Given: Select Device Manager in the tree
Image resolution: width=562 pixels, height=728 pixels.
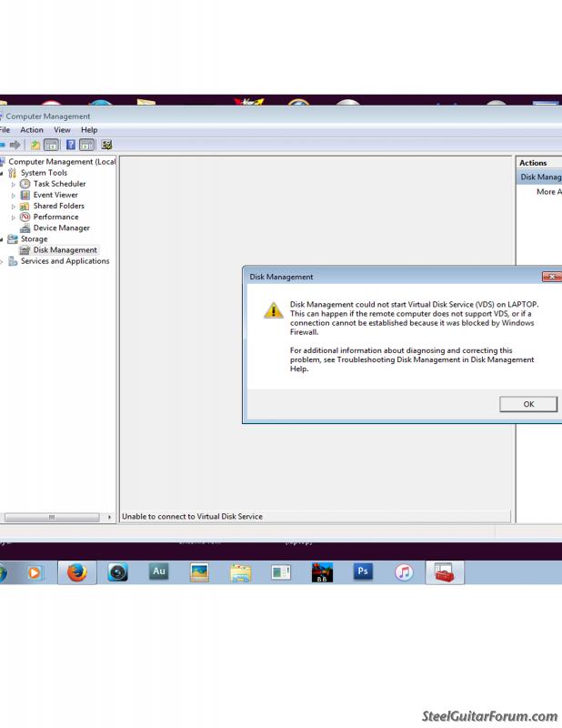Looking at the screenshot, I should 61,228.
